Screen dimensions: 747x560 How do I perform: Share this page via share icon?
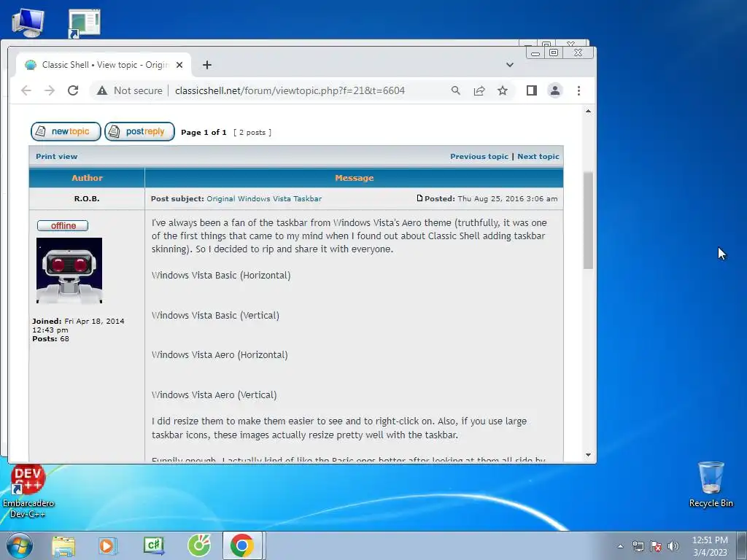coord(479,90)
